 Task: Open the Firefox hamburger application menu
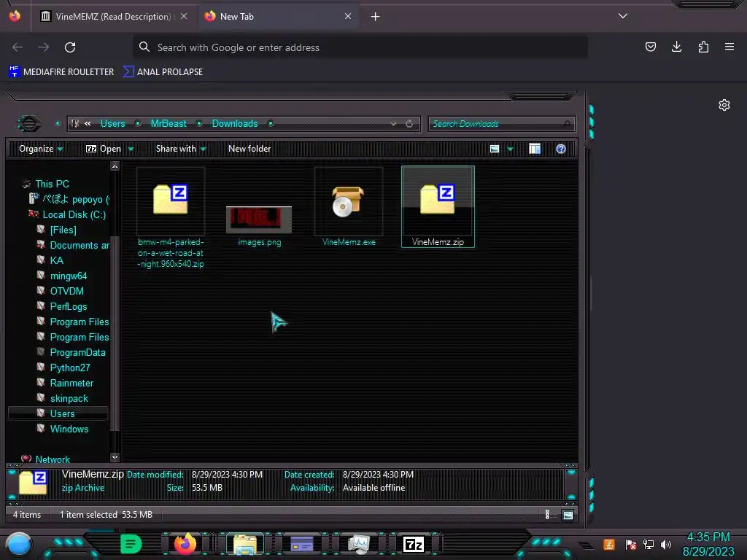[729, 47]
